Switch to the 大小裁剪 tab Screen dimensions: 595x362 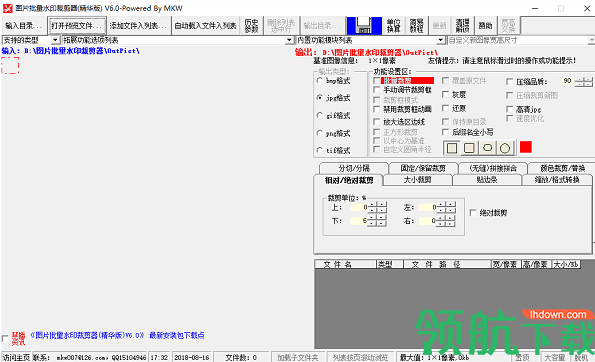[x=417, y=180]
